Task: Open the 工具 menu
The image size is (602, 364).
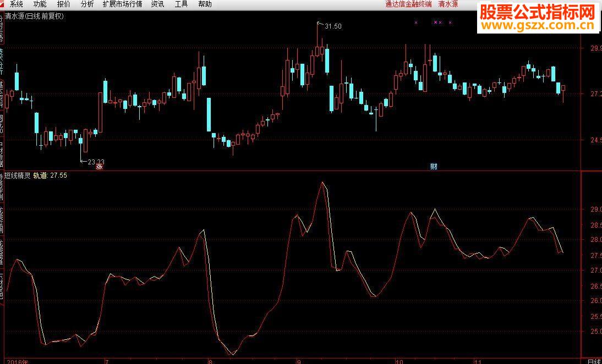Action: [x=181, y=4]
